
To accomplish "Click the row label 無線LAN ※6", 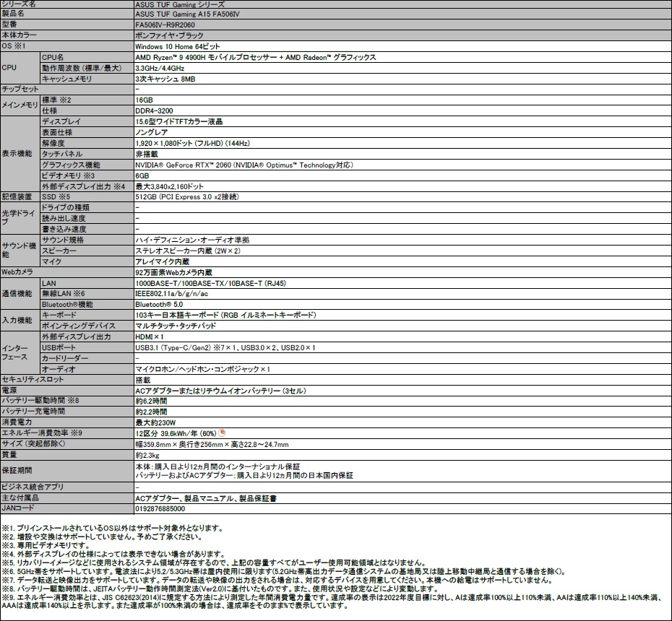I will pos(64,294).
